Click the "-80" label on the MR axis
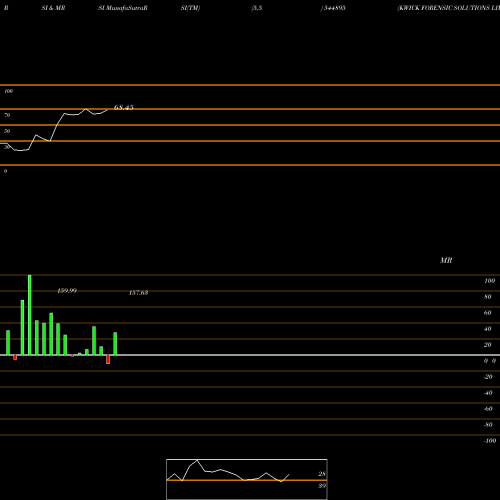500x500 pixels. point(488,425)
